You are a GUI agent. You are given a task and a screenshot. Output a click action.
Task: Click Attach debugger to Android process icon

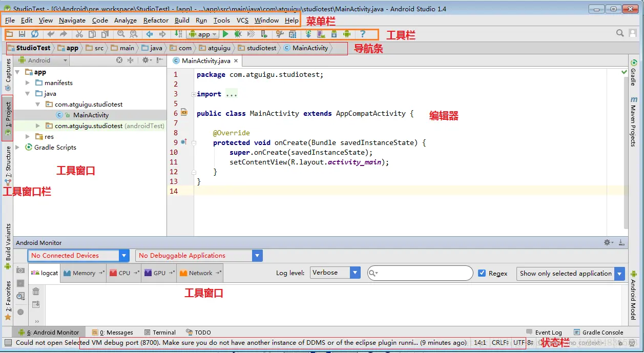pos(264,34)
